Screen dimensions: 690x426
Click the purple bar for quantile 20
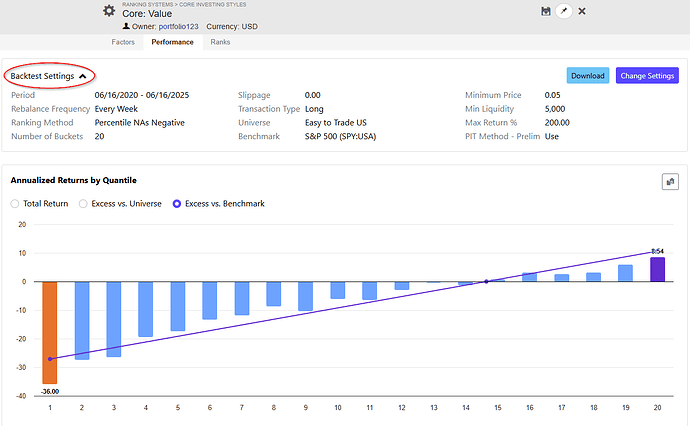(x=657, y=269)
